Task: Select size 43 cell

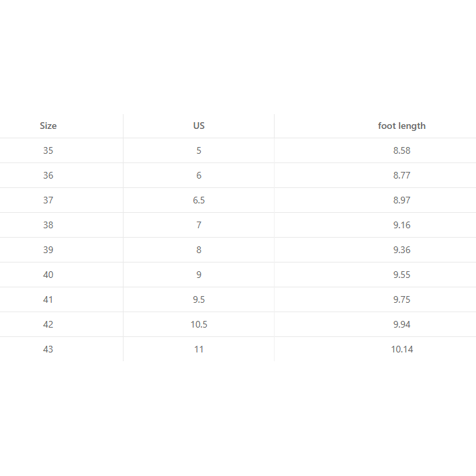Action: (48, 350)
